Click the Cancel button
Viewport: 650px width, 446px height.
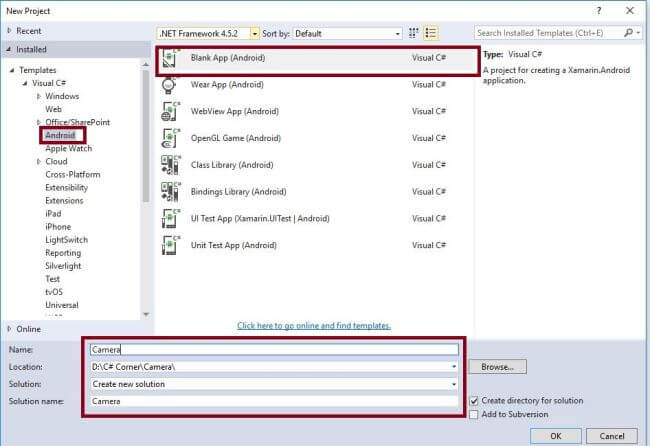point(612,436)
